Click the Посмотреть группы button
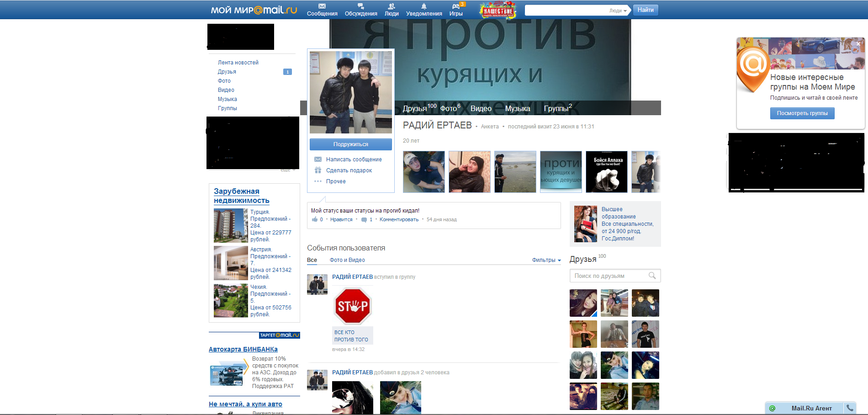Screen dimensions: 868x415 coord(802,113)
